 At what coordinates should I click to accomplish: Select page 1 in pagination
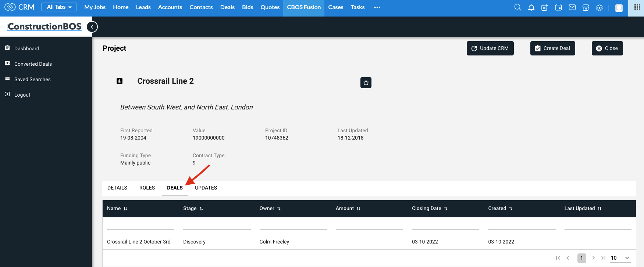click(581, 258)
